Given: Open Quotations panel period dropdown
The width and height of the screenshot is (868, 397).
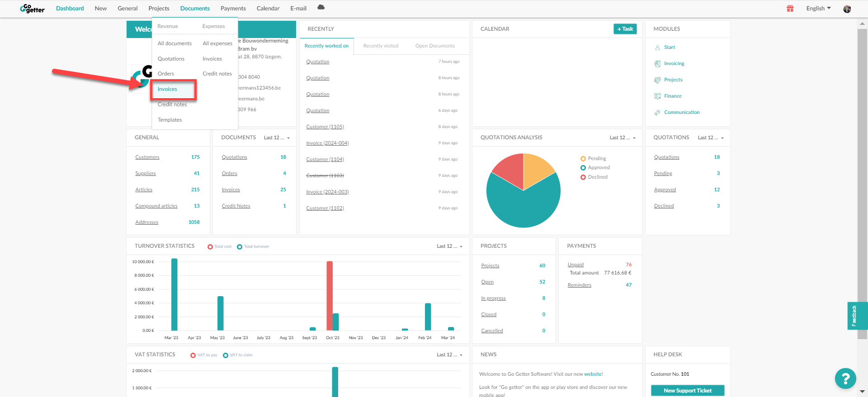Looking at the screenshot, I should (x=711, y=137).
